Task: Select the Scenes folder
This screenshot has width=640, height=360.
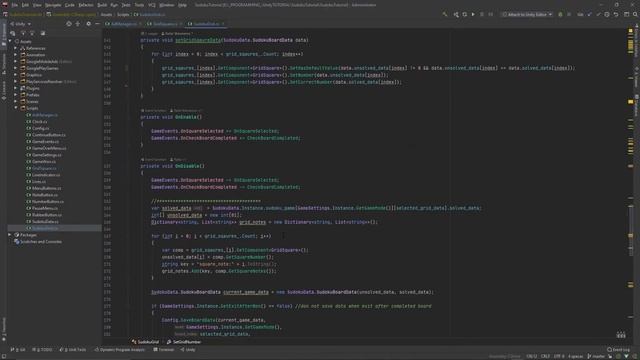Action: [x=32, y=102]
